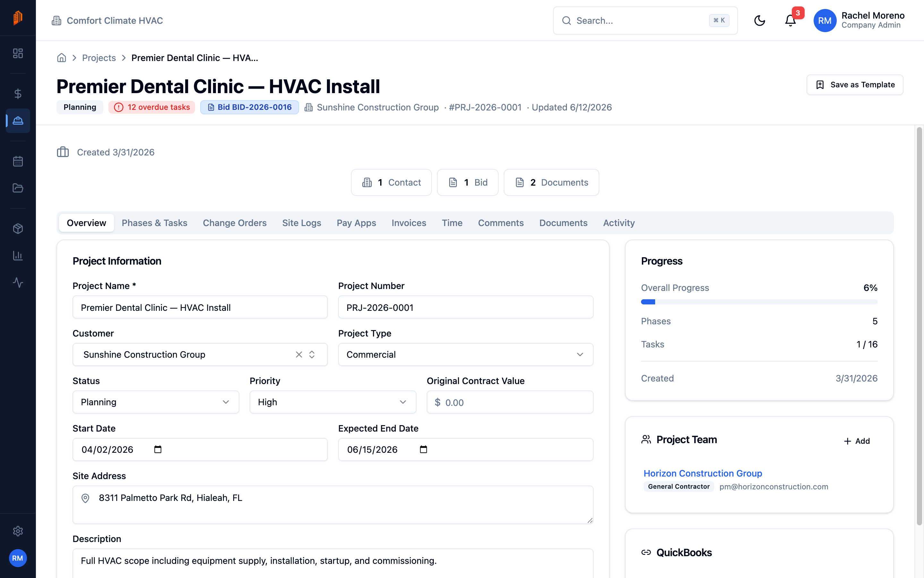
Task: Switch to the Phases & Tasks tab
Action: point(155,223)
